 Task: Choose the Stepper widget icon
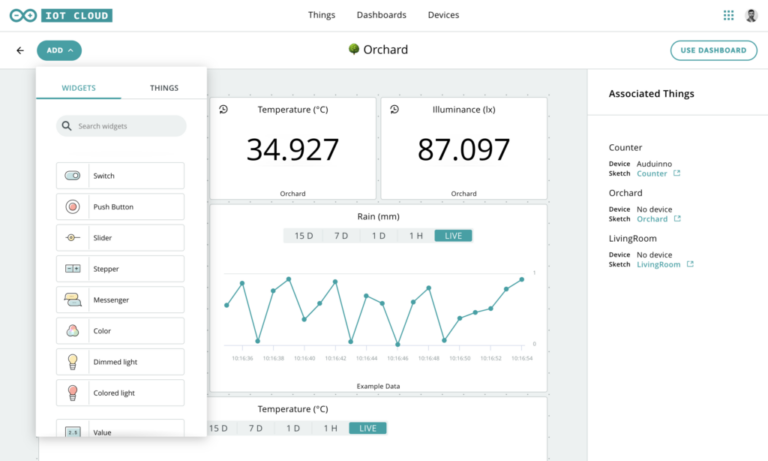72,269
